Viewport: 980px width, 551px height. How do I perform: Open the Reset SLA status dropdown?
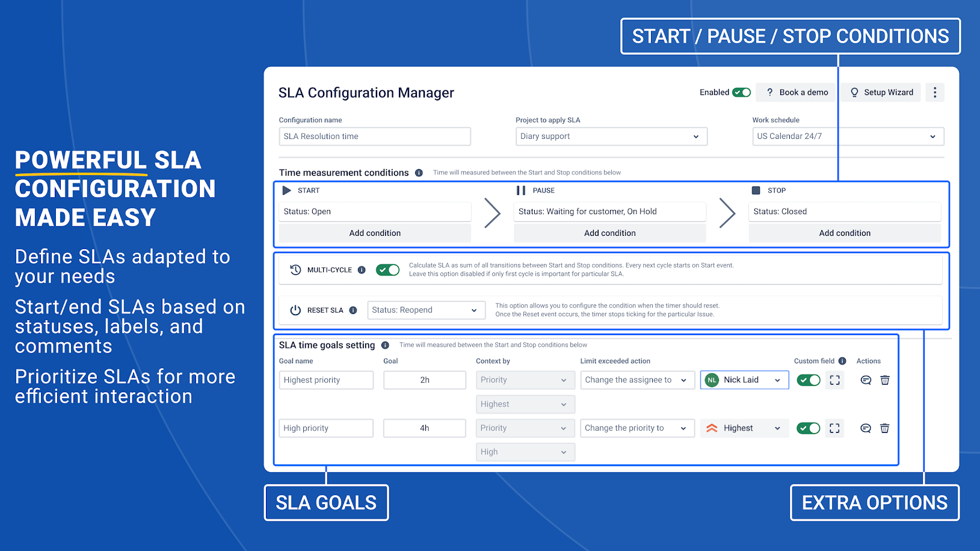pos(425,310)
